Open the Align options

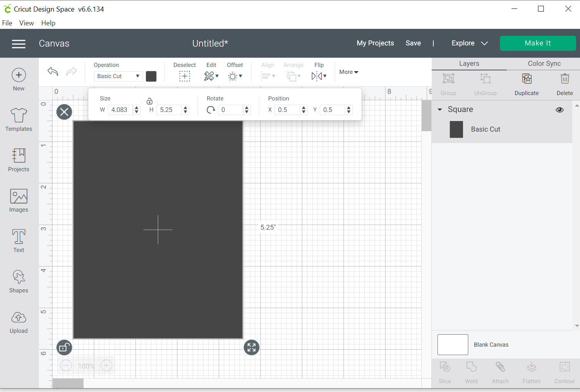268,72
